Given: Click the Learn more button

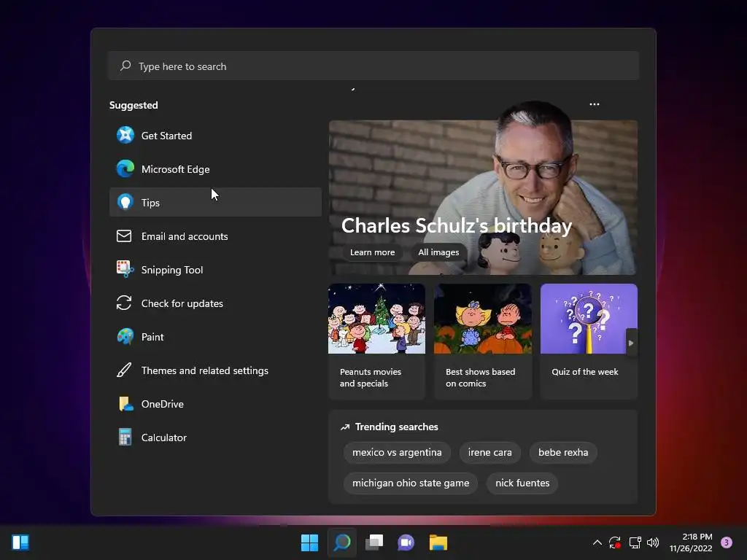Looking at the screenshot, I should (x=373, y=252).
